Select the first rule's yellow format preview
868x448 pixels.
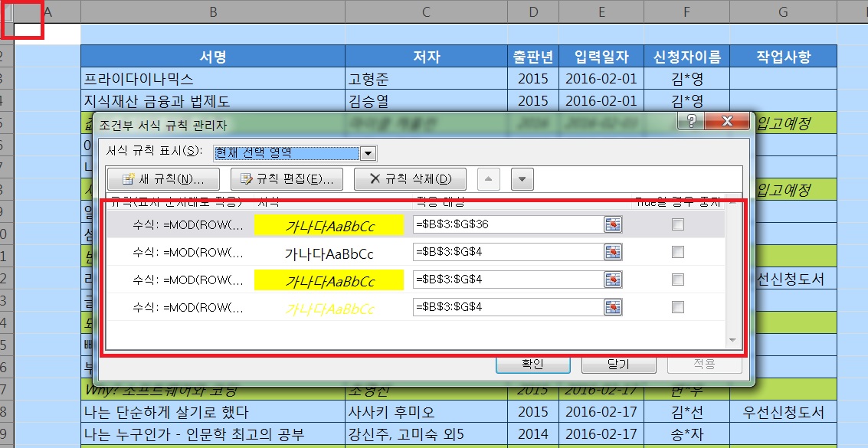pyautogui.click(x=329, y=224)
